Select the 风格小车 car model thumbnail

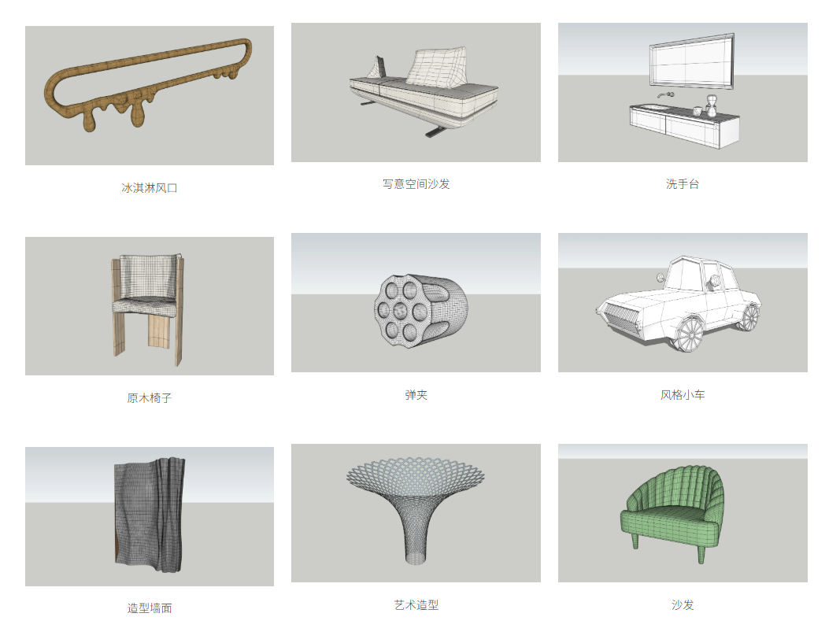(x=682, y=302)
